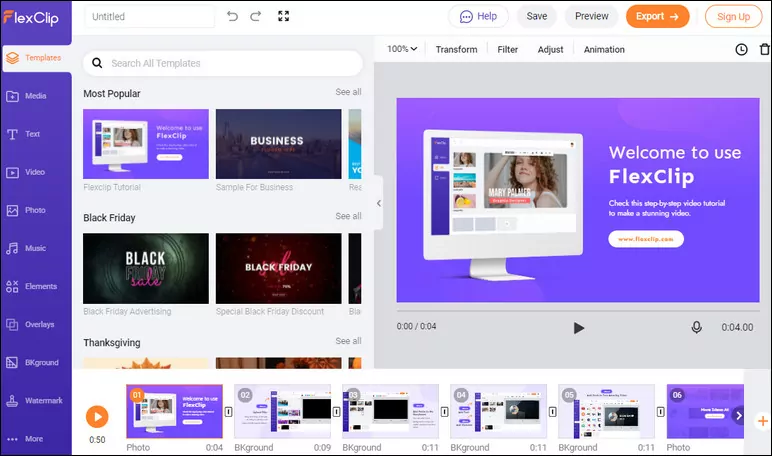The width and height of the screenshot is (772, 456).
Task: Select storyboard scene 01 Photo
Action: pyautogui.click(x=174, y=412)
